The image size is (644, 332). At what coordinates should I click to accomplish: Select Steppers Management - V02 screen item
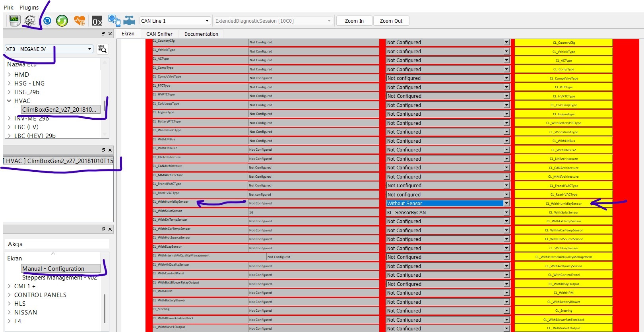(x=59, y=278)
